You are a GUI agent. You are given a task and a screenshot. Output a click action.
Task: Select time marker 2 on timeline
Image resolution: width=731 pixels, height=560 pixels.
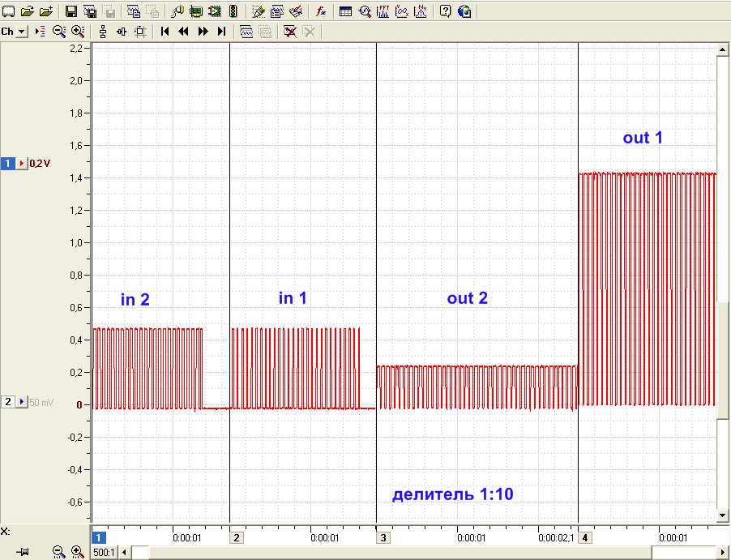click(237, 537)
